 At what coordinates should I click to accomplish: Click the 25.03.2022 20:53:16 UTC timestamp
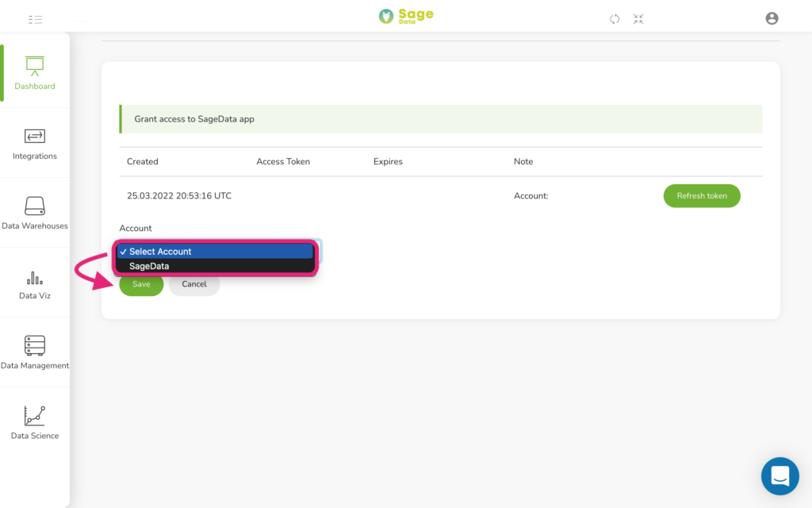coord(179,196)
